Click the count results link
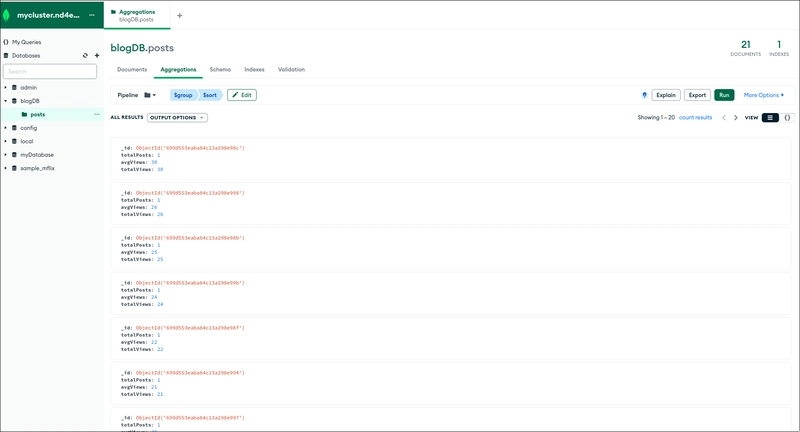Viewport: 800px width, 432px height. click(x=696, y=118)
